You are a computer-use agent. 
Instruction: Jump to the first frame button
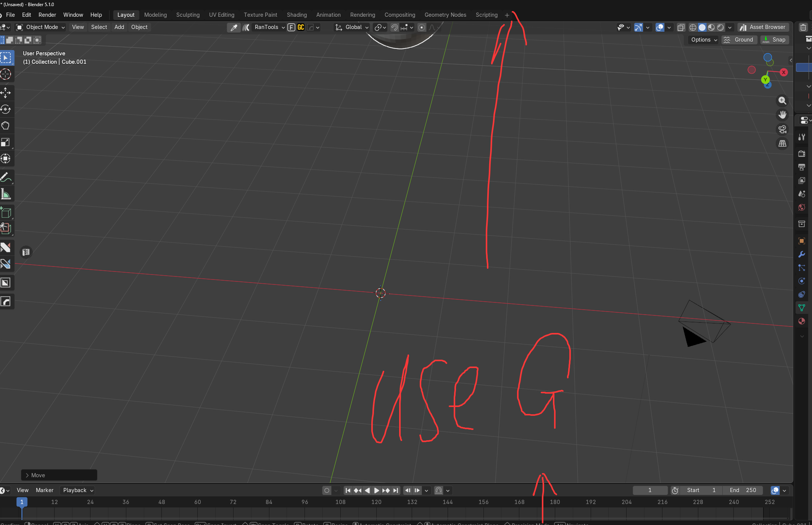click(348, 490)
